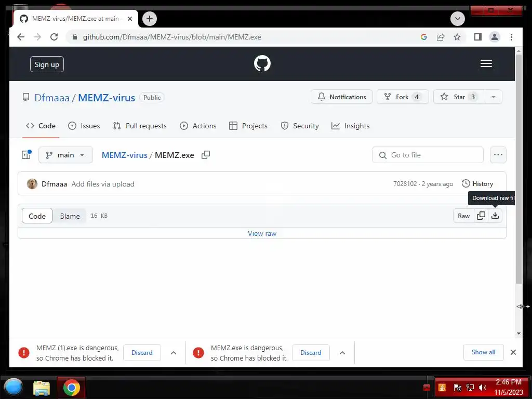Click the Download raw file icon

(495, 216)
